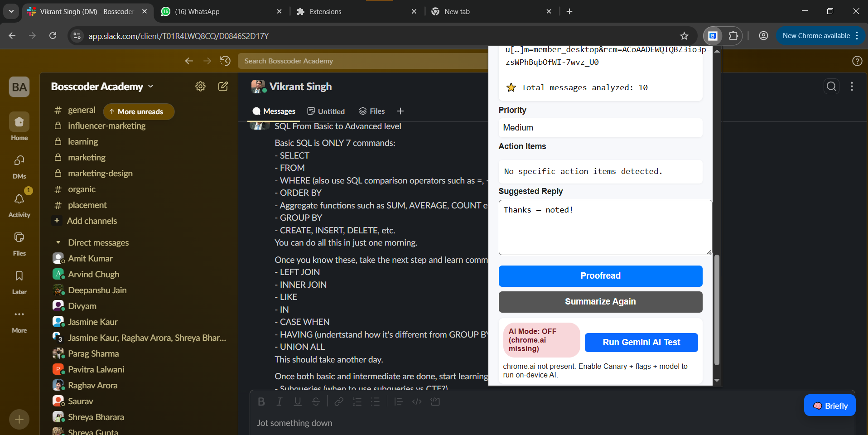Insert inline code in composer
This screenshot has height=435, width=868.
[x=417, y=401]
